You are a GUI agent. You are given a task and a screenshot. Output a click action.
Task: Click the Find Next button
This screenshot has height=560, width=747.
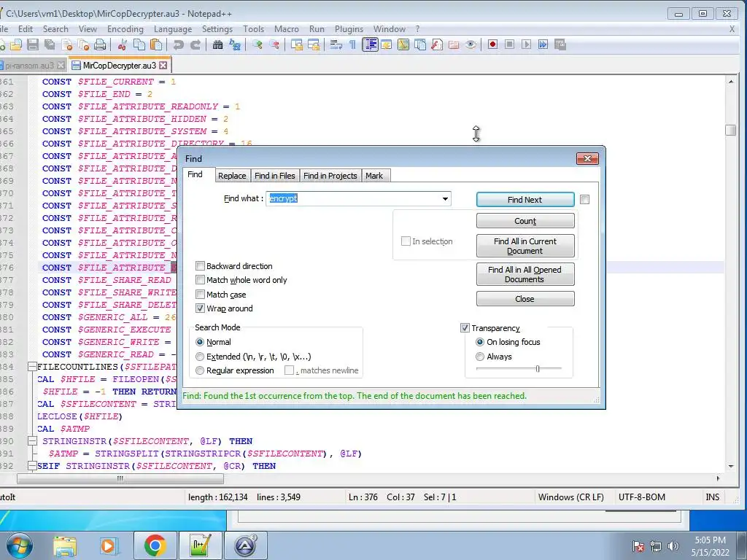(x=525, y=200)
